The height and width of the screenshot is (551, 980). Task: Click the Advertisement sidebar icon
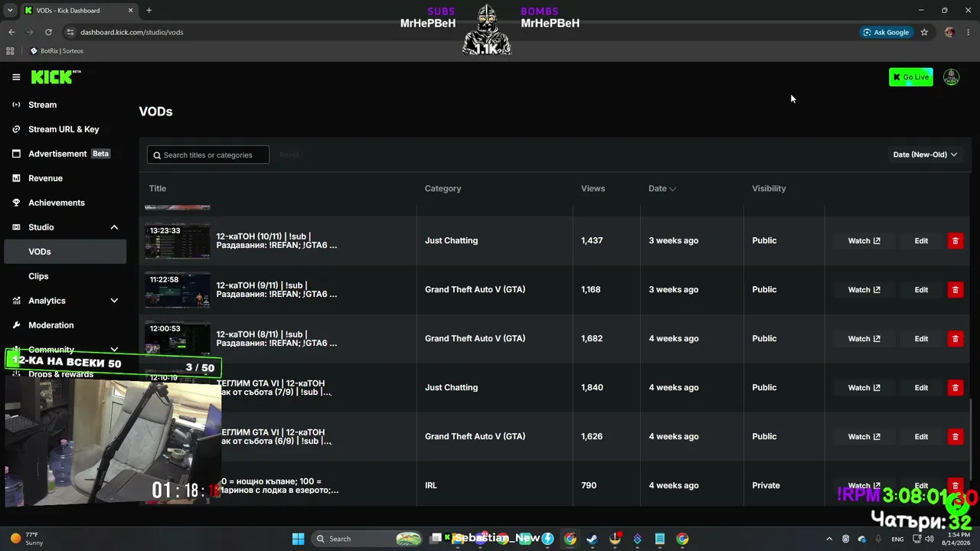pos(16,154)
